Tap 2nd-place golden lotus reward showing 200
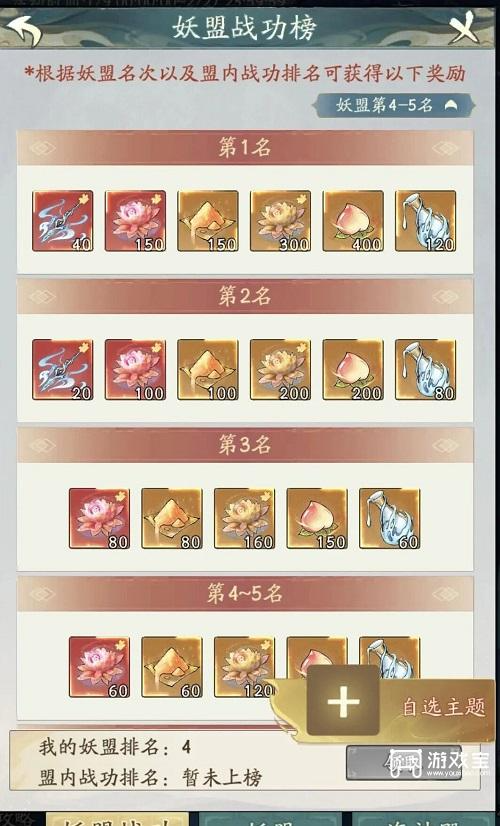Image resolution: width=500 pixels, height=826 pixels. click(281, 370)
